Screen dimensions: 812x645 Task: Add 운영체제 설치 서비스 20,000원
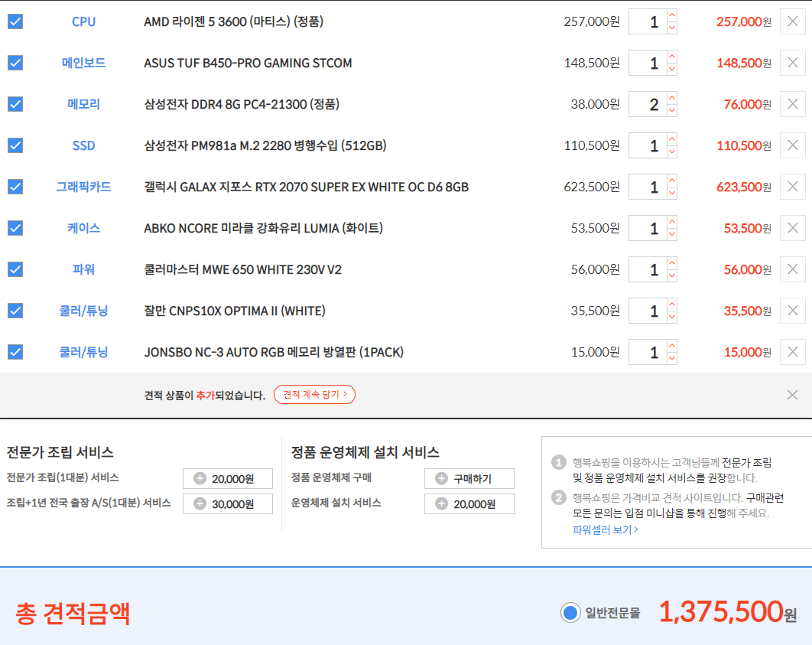point(469,503)
